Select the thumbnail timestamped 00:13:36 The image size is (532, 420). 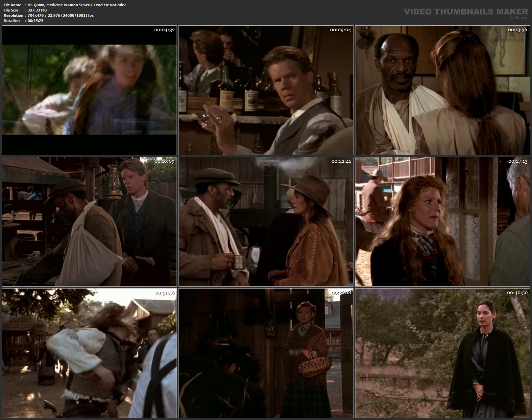(442, 90)
